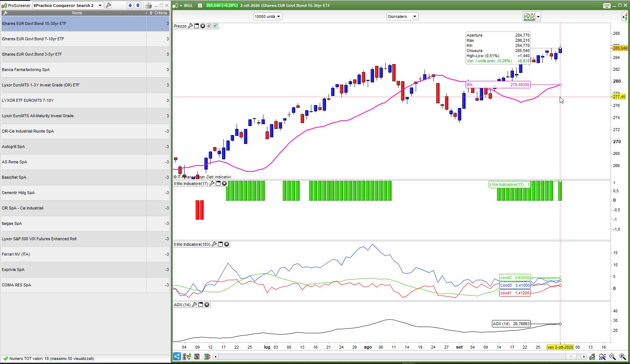Select Ferrari NV (ITA) row
The image size is (630, 364).
(x=85, y=254)
